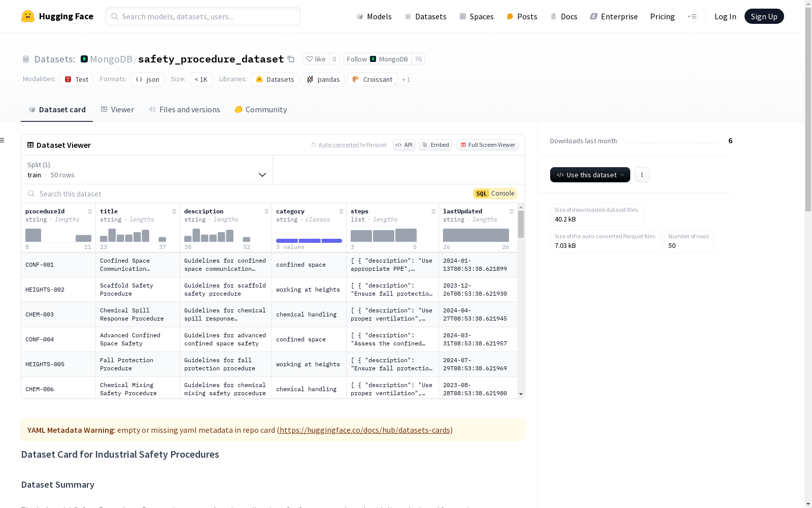Go to Spaces in the top navigation

click(x=477, y=16)
